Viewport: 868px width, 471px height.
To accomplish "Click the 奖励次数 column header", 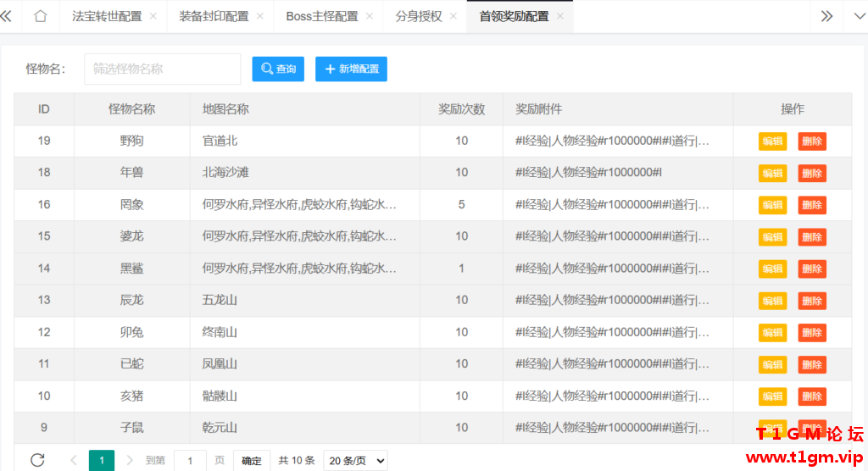I will click(x=462, y=109).
